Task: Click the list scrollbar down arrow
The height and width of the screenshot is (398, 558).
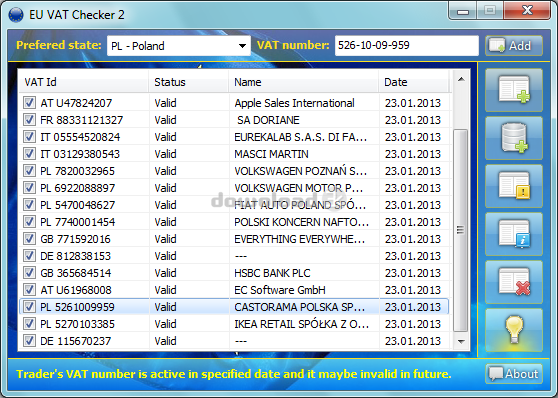Action: (461, 341)
